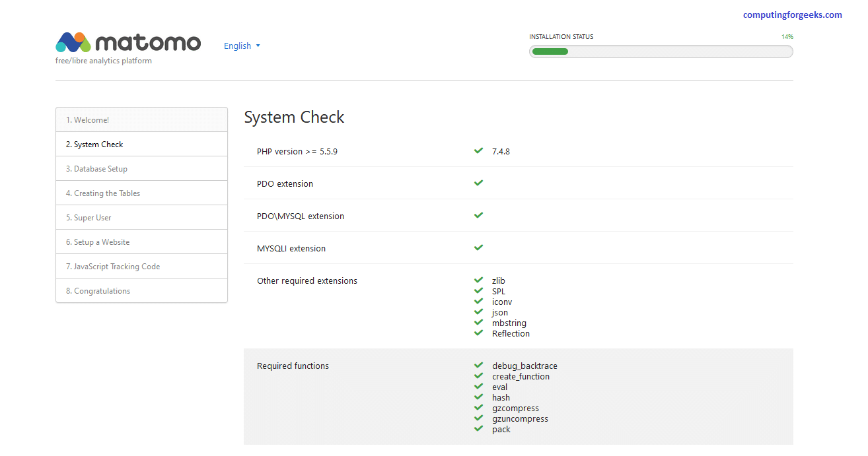Click the check mark next to Reflection
The height and width of the screenshot is (456, 868).
[x=479, y=333]
